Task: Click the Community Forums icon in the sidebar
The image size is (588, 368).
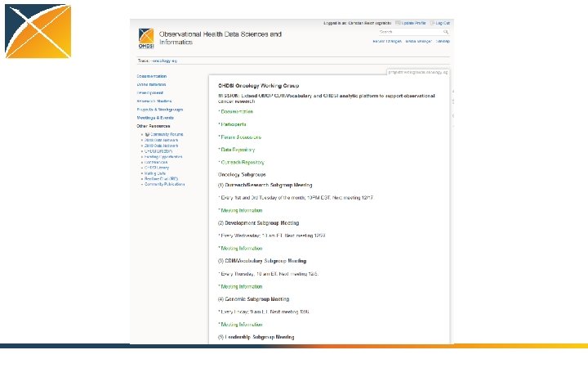Action: pyautogui.click(x=147, y=134)
